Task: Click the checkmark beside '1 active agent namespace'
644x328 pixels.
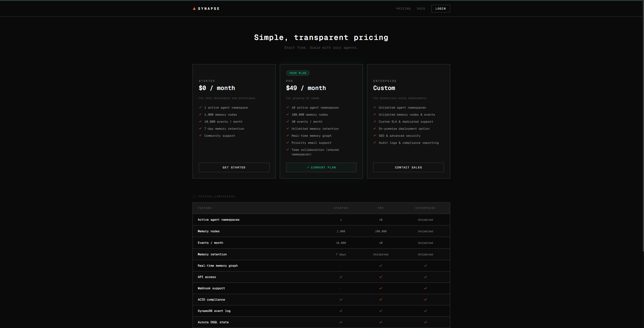Action: tap(200, 107)
